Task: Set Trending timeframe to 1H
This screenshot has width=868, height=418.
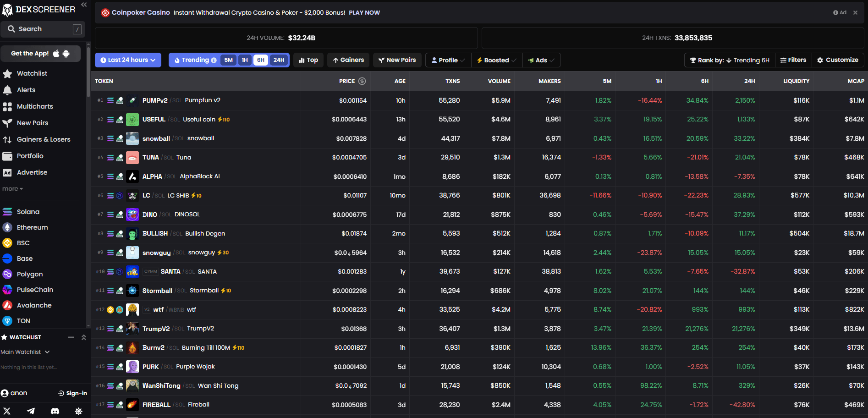Action: (x=245, y=60)
